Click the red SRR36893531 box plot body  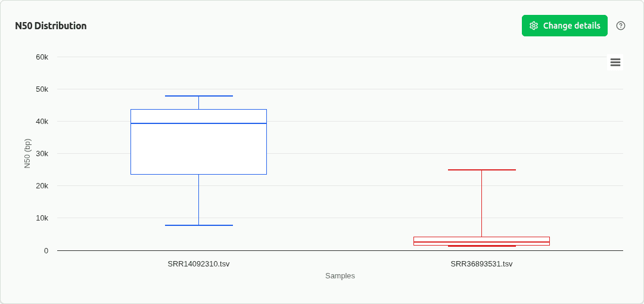point(481,240)
